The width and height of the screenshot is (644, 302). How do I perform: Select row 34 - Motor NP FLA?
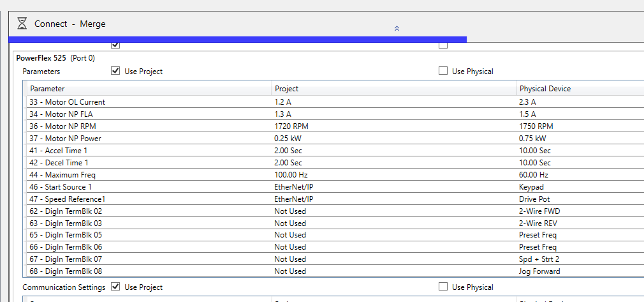[335, 114]
